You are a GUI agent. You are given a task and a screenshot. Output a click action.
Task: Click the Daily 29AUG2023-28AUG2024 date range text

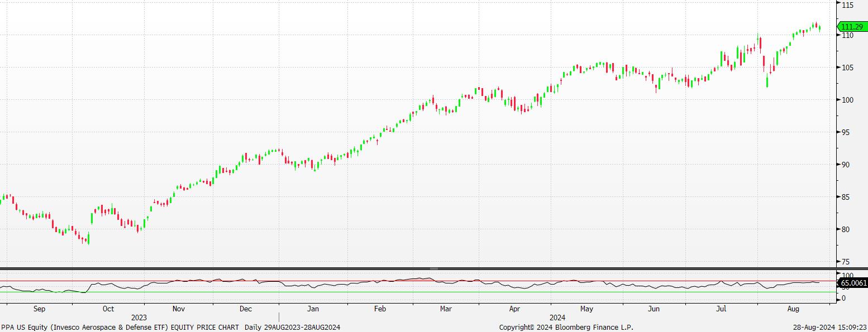click(292, 328)
